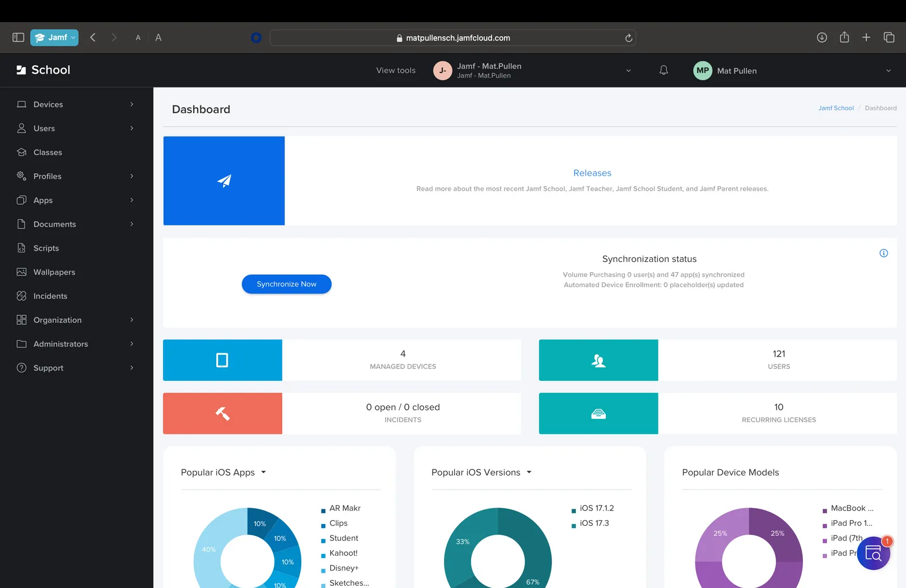Expand the Administrators submenu chevron
Viewport: 906px width, 588px height.
point(132,344)
